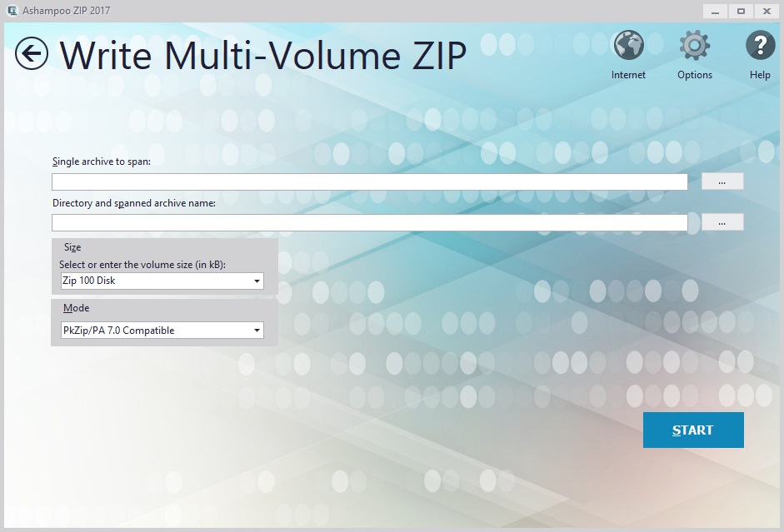This screenshot has height=532, width=784.
Task: Maximize the Ashampoo ZIP window
Action: 740,11
